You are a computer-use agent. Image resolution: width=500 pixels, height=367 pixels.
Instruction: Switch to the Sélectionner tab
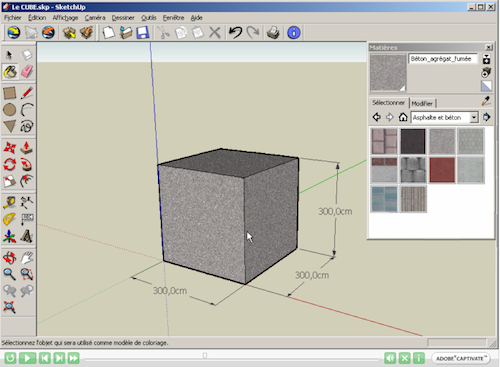[x=389, y=103]
